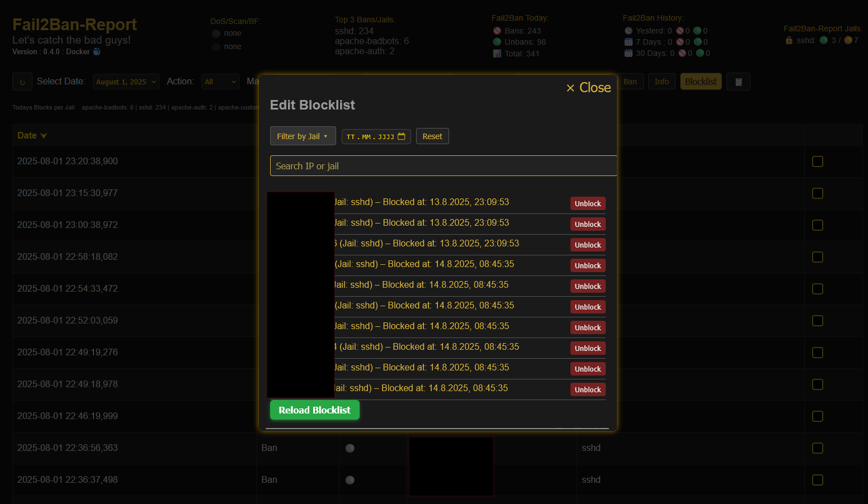
Task: Sort the table via the Date arrow
Action: pos(44,136)
